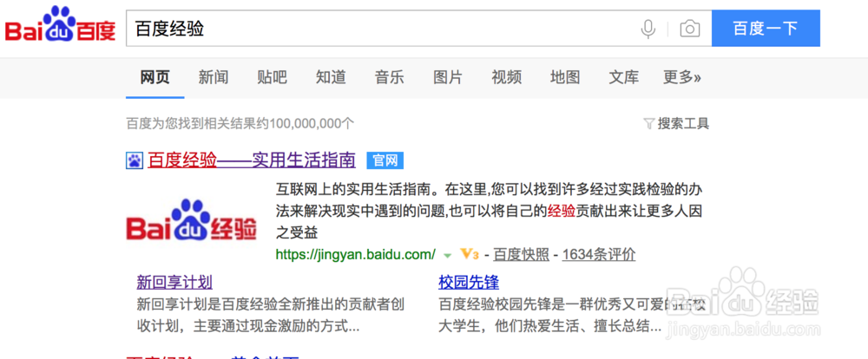
Task: Open 搜索工具 search tools
Action: pyautogui.click(x=683, y=123)
